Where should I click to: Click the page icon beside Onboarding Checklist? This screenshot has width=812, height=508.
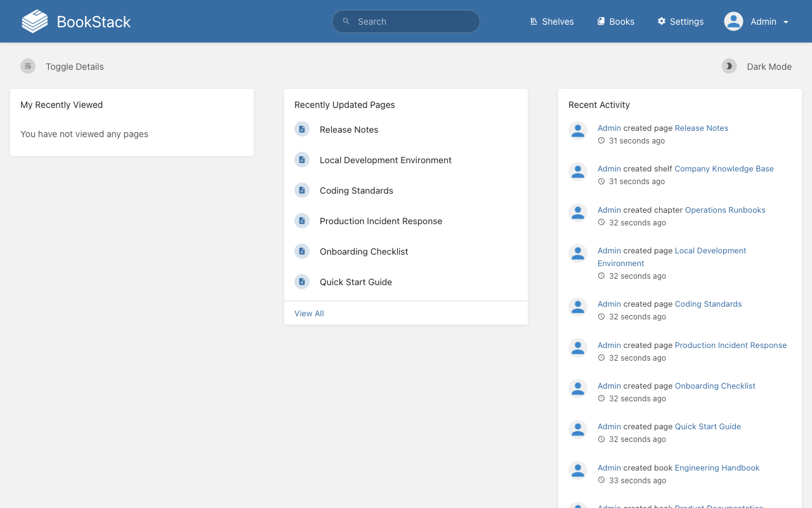(x=302, y=251)
